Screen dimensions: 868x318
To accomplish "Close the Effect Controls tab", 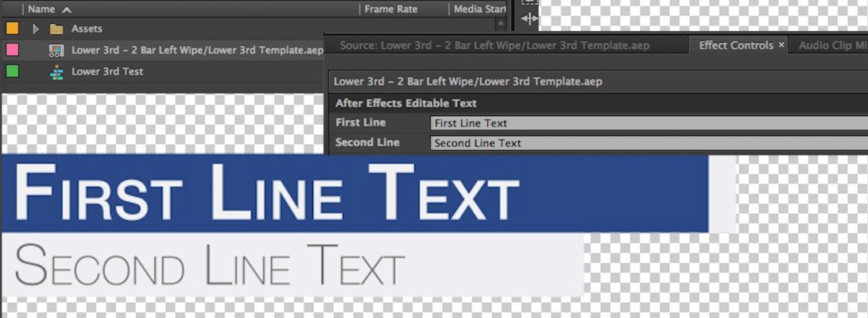I will pos(781,45).
